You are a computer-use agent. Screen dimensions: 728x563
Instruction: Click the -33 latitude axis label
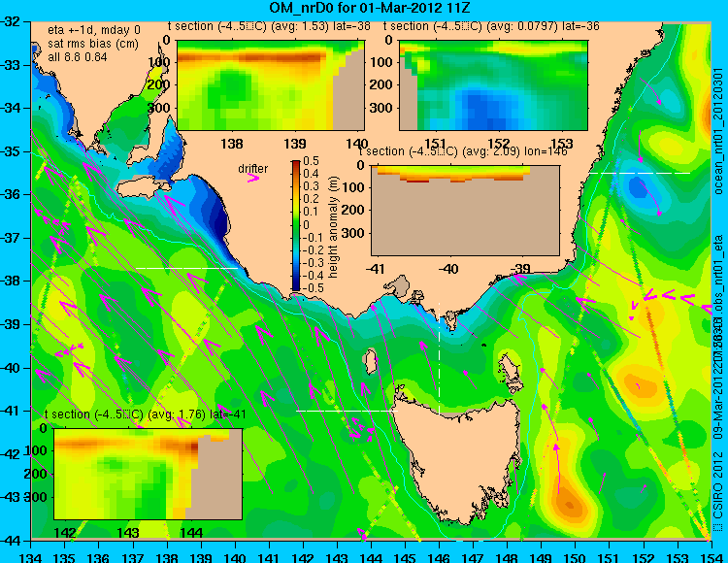click(x=11, y=65)
